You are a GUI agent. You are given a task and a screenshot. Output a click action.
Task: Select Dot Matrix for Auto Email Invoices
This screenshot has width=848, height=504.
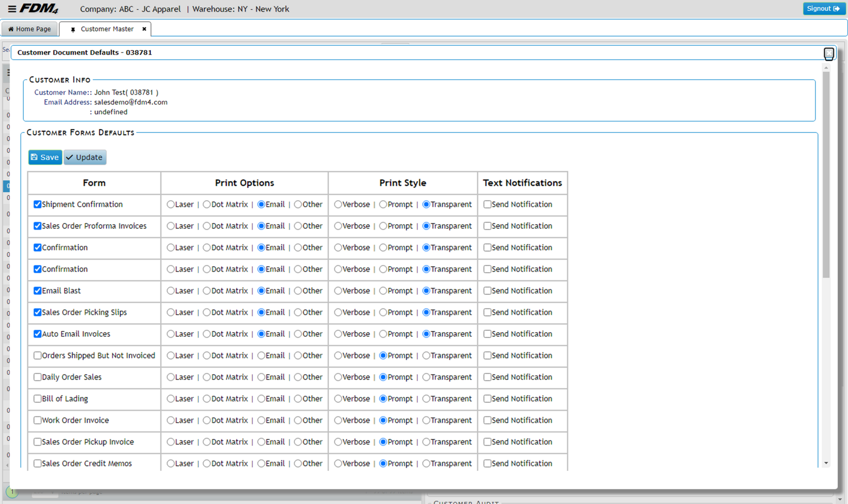pos(207,334)
